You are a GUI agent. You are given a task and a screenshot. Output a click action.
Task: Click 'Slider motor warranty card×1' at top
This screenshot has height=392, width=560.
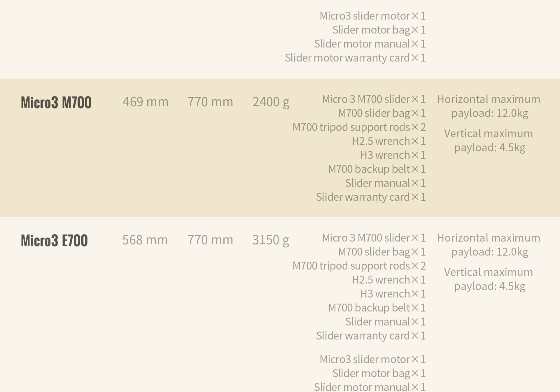355,58
